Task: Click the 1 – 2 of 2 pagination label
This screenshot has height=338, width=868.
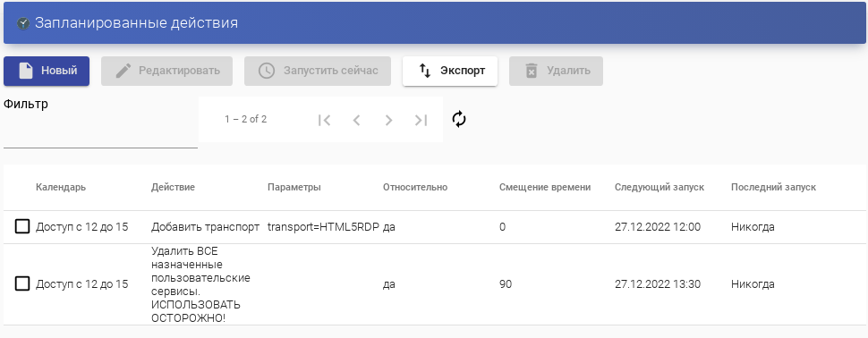Action: click(x=246, y=119)
